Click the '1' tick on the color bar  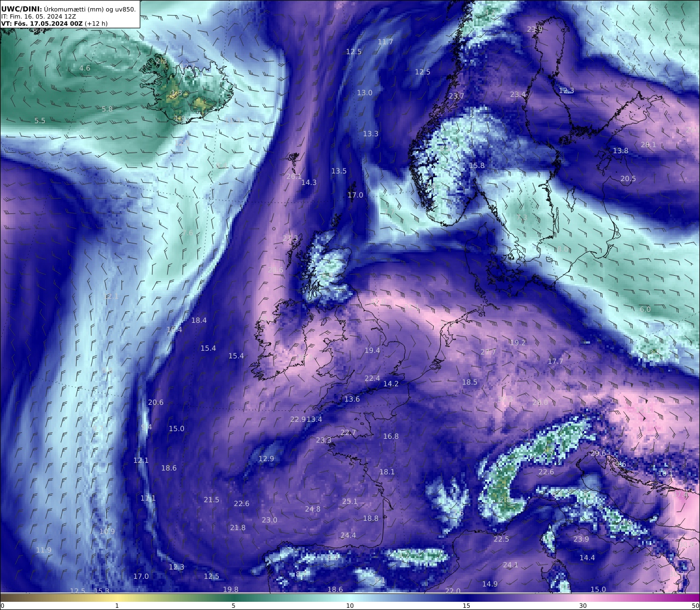117,606
